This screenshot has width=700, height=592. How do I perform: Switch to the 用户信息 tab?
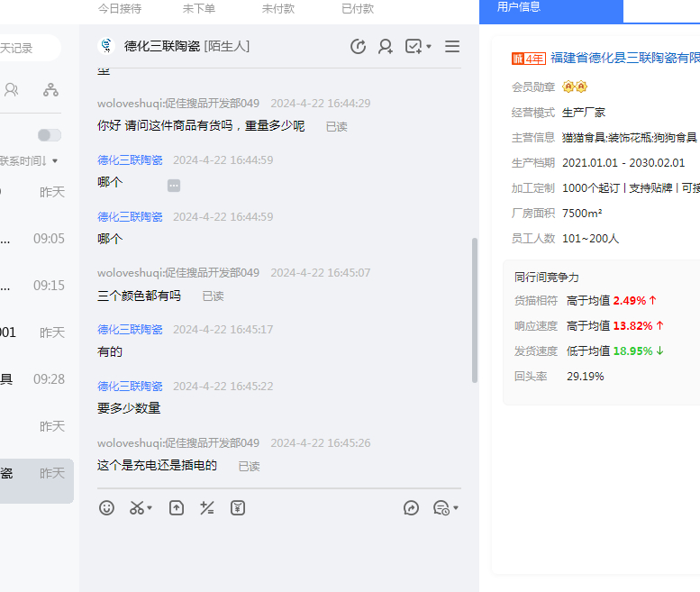click(x=520, y=7)
